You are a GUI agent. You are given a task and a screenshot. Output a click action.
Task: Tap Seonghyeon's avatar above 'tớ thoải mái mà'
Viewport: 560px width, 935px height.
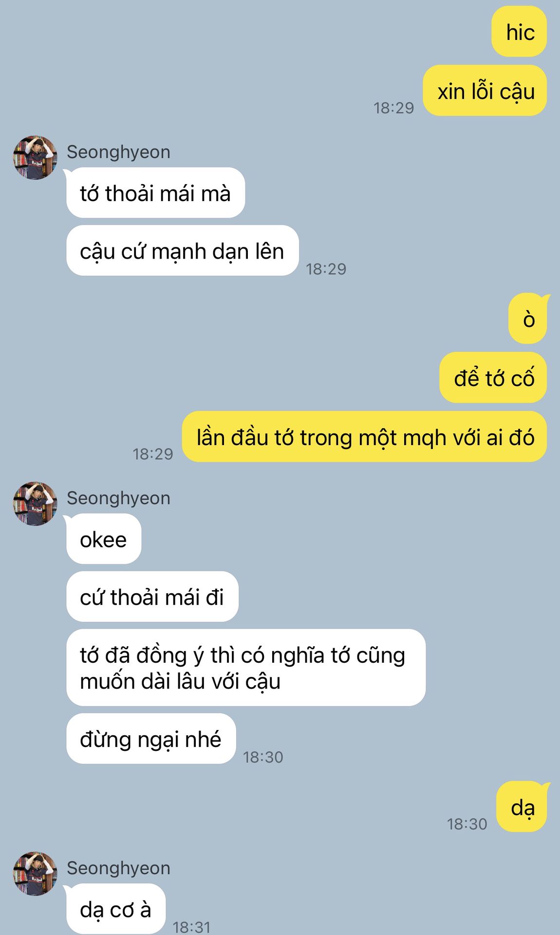pos(35,158)
